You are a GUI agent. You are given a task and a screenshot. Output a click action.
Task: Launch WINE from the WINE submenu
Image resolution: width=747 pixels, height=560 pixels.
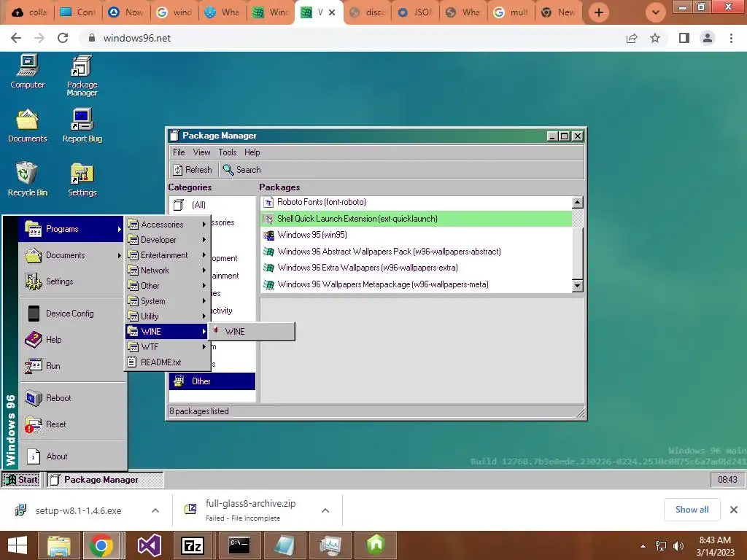[x=252, y=332]
